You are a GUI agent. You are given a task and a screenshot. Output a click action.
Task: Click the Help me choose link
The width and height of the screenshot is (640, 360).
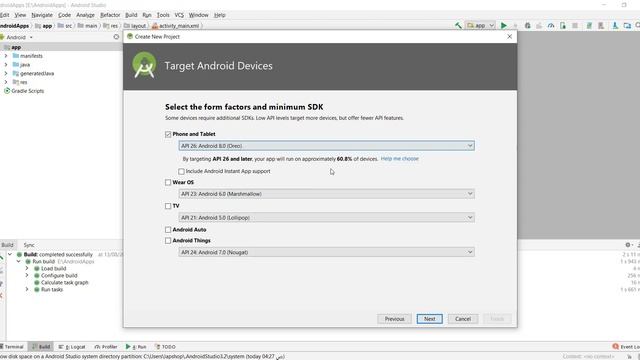(x=400, y=159)
